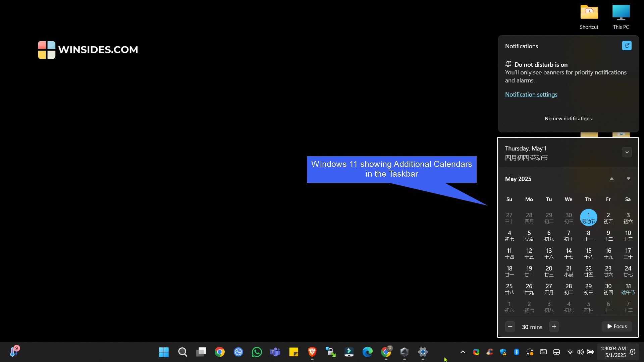Open WhatsApp from the taskbar

tap(256, 352)
